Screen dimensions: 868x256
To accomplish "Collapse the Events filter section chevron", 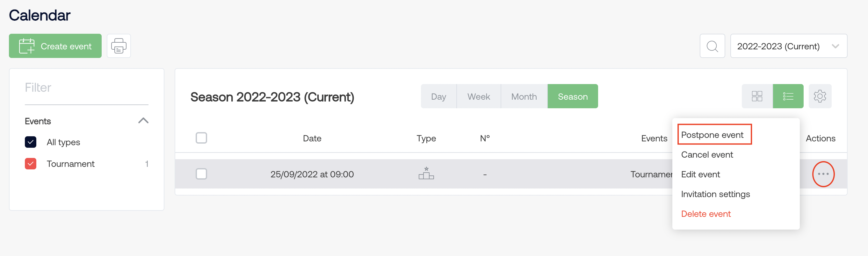I will pyautogui.click(x=143, y=121).
